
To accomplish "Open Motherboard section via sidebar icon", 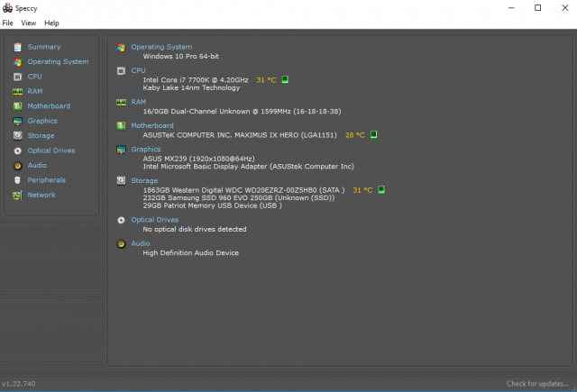I will point(17,106).
